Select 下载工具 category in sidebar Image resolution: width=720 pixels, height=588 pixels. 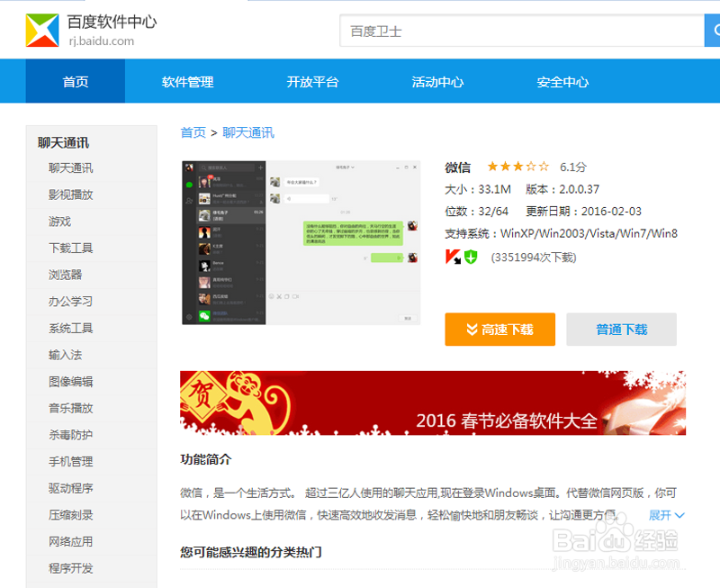coord(71,248)
